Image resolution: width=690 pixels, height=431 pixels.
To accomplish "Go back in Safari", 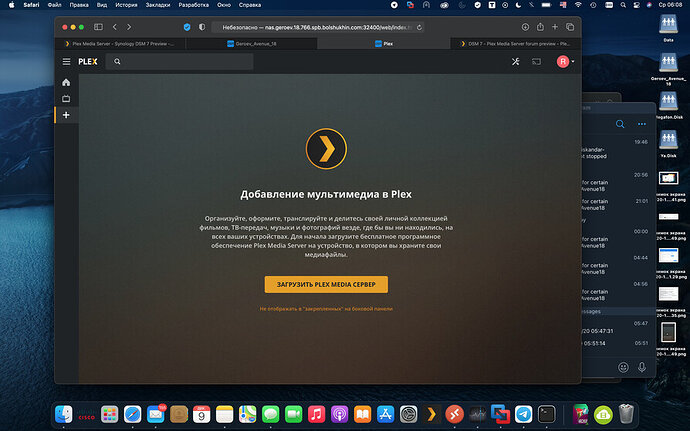I will click(x=115, y=27).
